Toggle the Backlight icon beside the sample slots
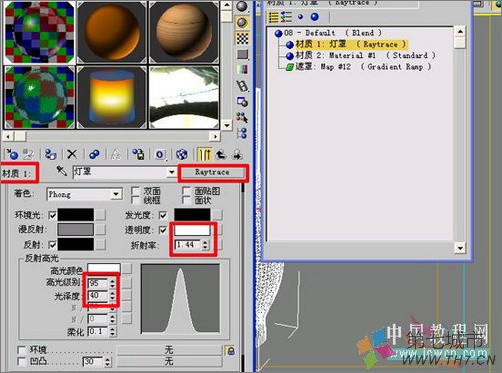The image size is (502, 373). (x=242, y=22)
